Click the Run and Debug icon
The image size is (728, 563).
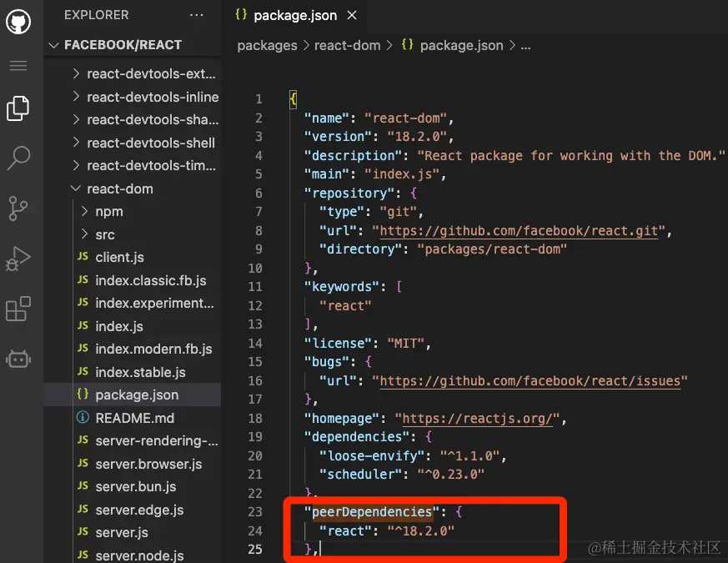[18, 259]
